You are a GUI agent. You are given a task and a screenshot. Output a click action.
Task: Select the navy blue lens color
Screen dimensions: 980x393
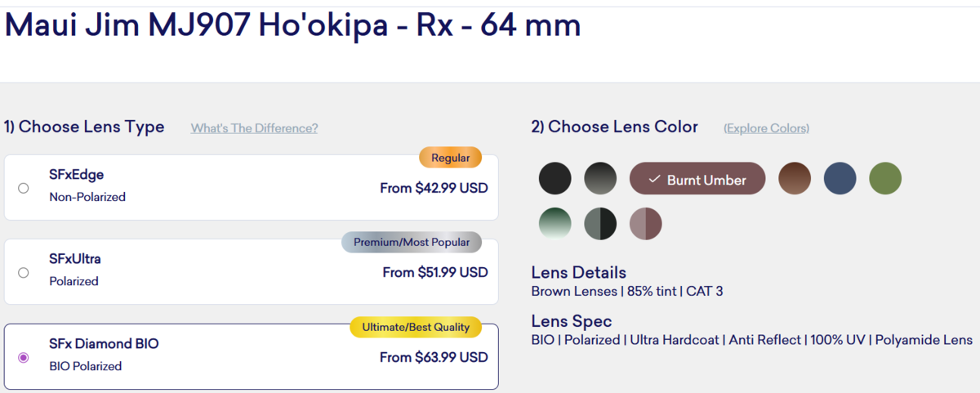click(840, 178)
